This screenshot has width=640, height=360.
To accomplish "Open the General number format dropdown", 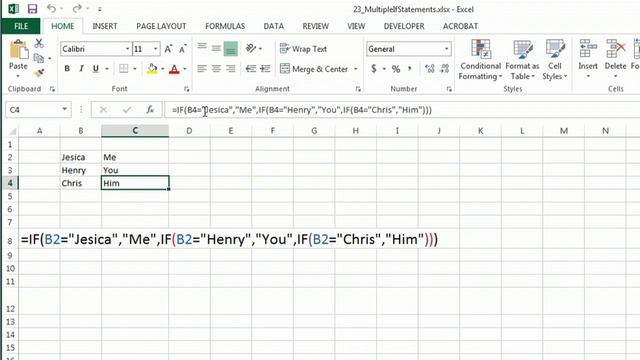I will [447, 49].
